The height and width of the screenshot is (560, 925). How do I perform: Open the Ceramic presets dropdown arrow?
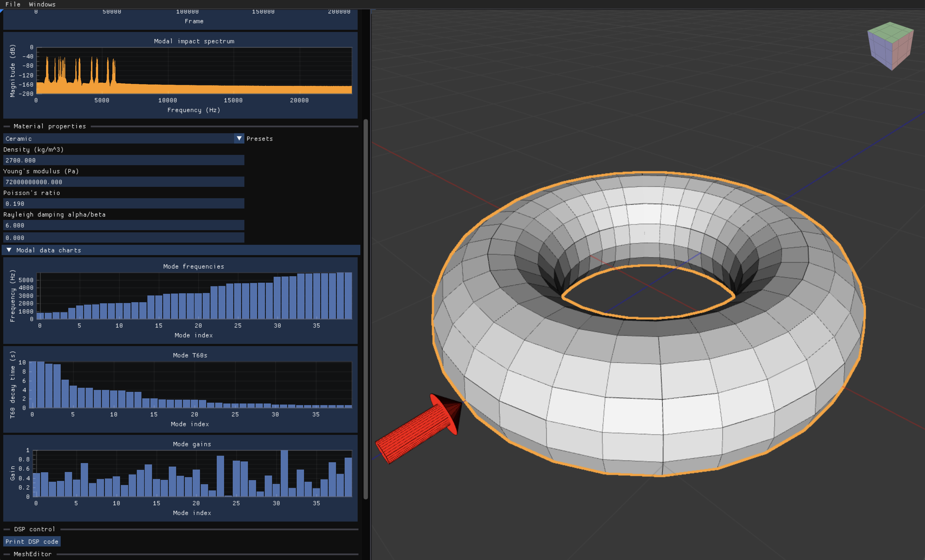(x=239, y=138)
